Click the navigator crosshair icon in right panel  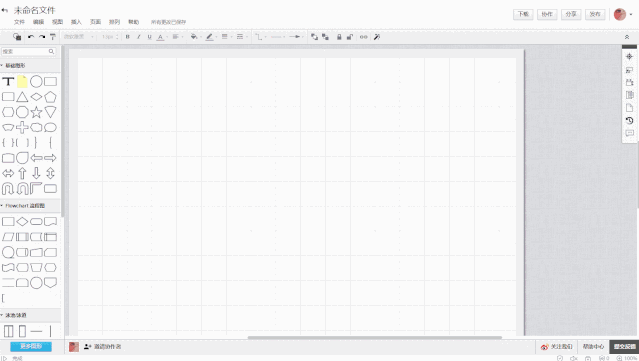tap(629, 57)
